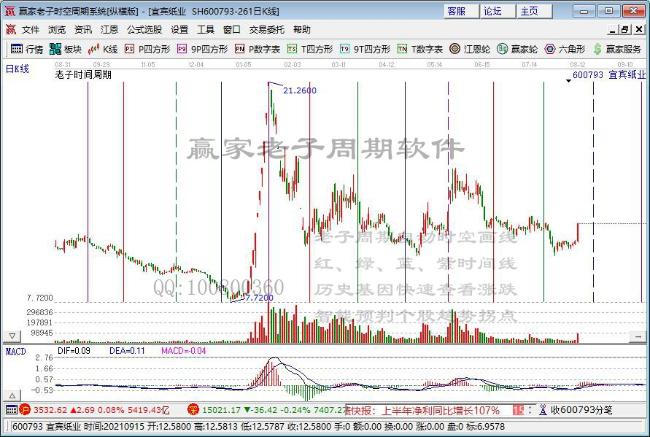650x437 pixels.
Task: Open the 资讯 menu
Action: coord(83,30)
